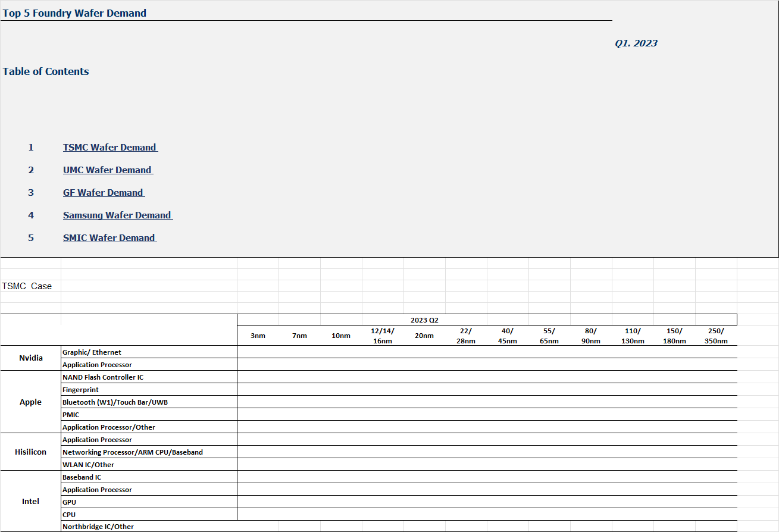Select the Intel customer cell
The height and width of the screenshot is (532, 779).
tap(31, 502)
